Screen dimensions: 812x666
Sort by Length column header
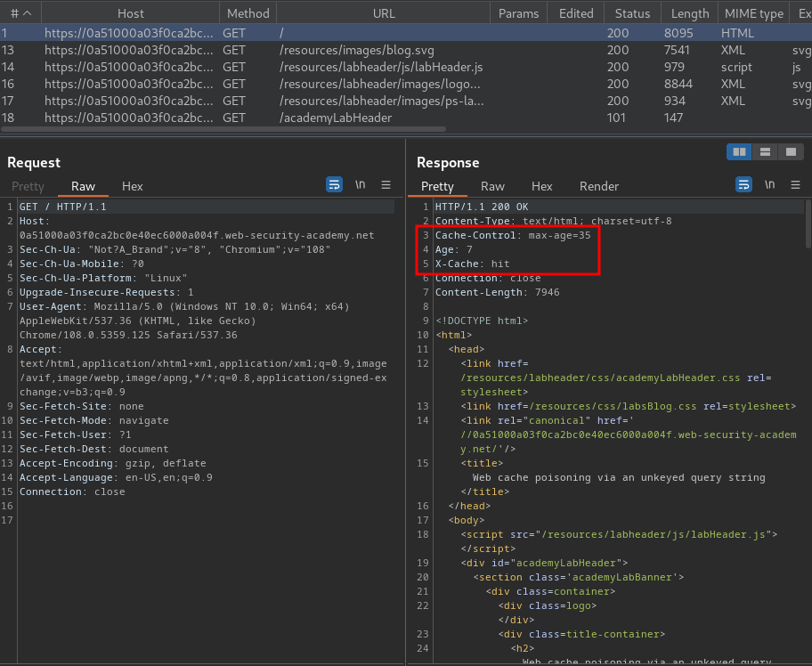click(x=690, y=13)
